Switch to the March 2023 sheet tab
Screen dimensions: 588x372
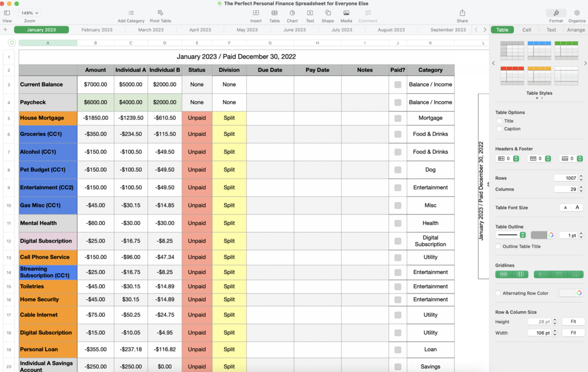point(151,30)
